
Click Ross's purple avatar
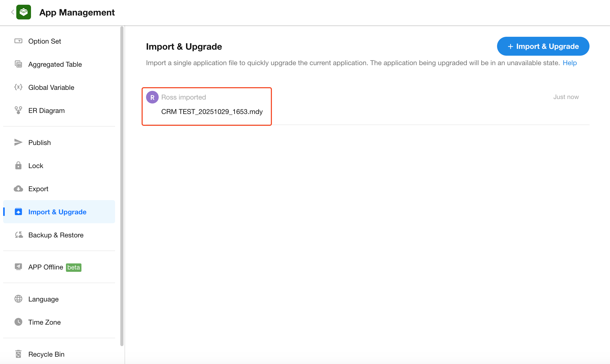point(152,97)
